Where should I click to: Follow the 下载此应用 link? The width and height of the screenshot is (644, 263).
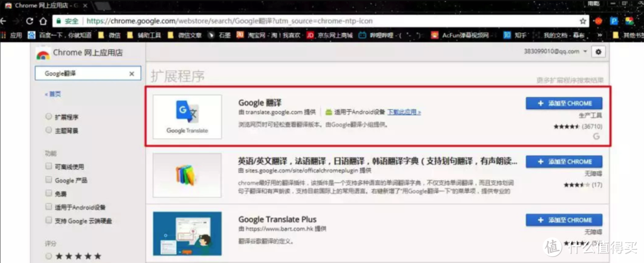(404, 112)
